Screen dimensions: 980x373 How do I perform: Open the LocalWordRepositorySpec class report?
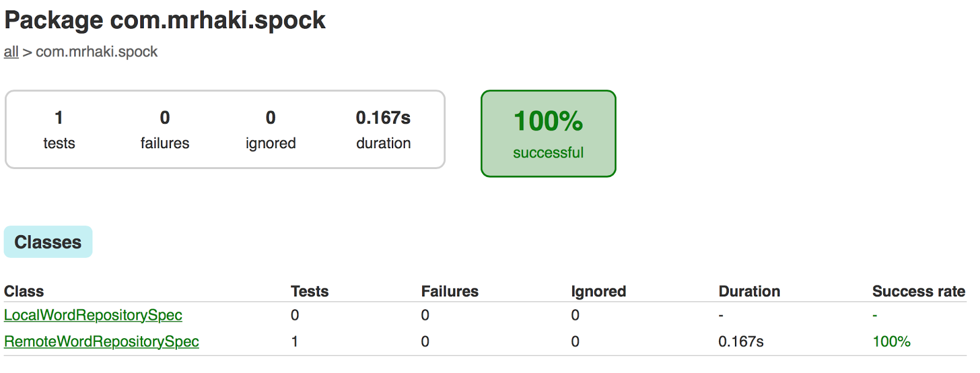[x=93, y=315]
